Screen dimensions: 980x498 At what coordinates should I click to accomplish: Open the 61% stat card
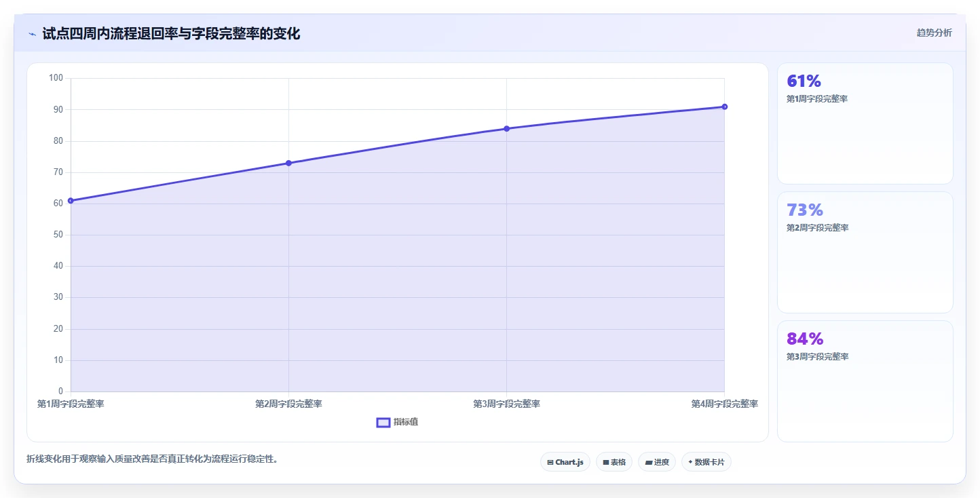click(x=865, y=123)
